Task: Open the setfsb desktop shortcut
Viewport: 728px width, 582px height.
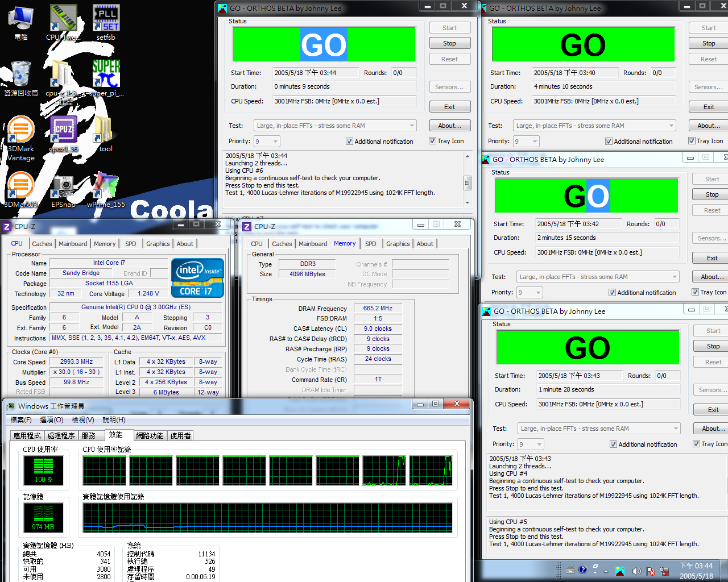Action: [x=106, y=23]
